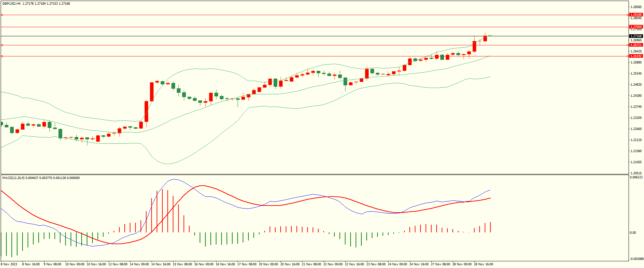The width and height of the screenshot is (644, 268).
Task: Select the 1.27600 red price level tag
Action: point(636,27)
